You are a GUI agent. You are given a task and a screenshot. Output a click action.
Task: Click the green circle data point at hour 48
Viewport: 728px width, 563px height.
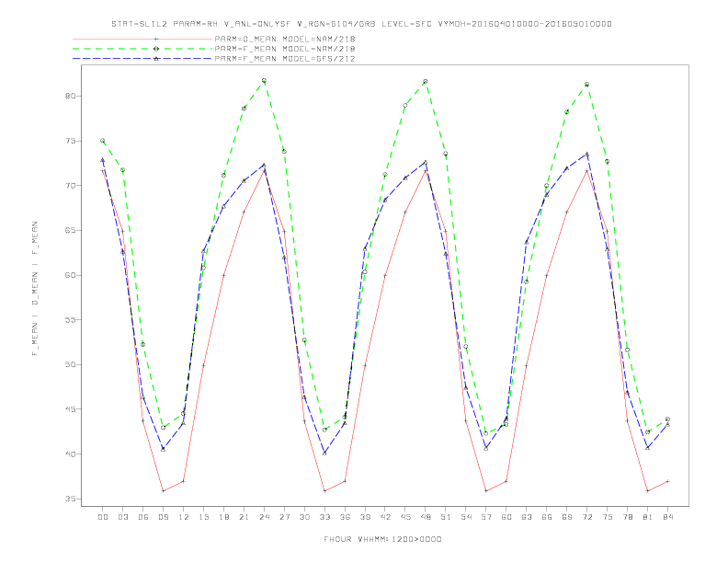(426, 82)
